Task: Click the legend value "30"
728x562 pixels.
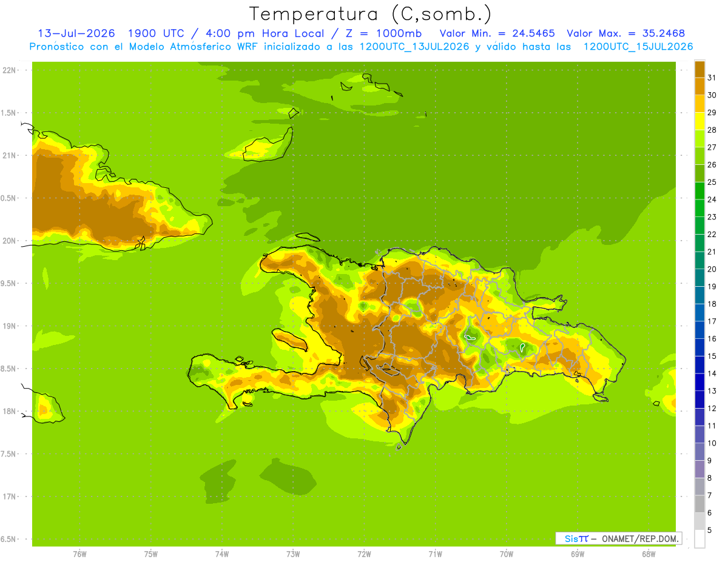Action: point(712,95)
